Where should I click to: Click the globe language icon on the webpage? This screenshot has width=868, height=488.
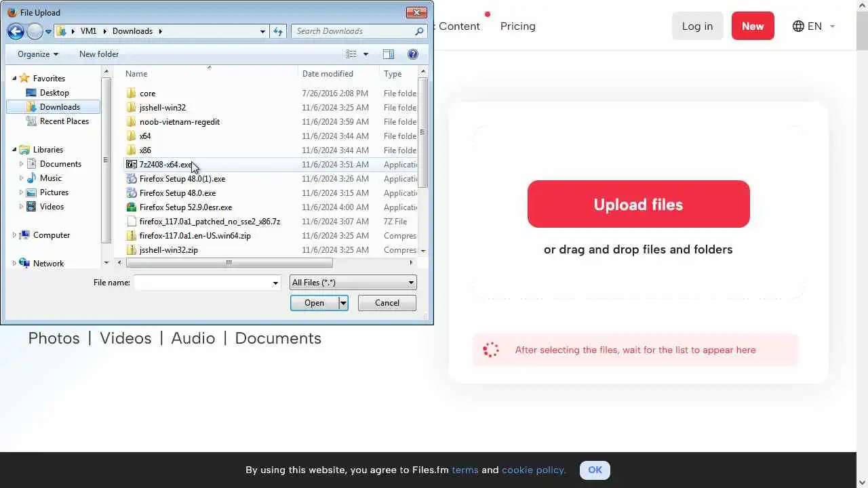(798, 26)
